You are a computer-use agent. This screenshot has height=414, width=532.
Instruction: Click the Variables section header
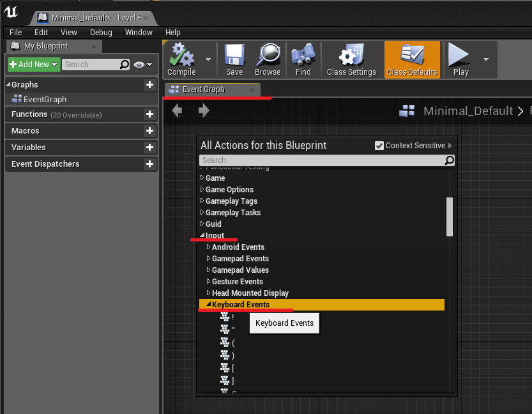(82, 148)
